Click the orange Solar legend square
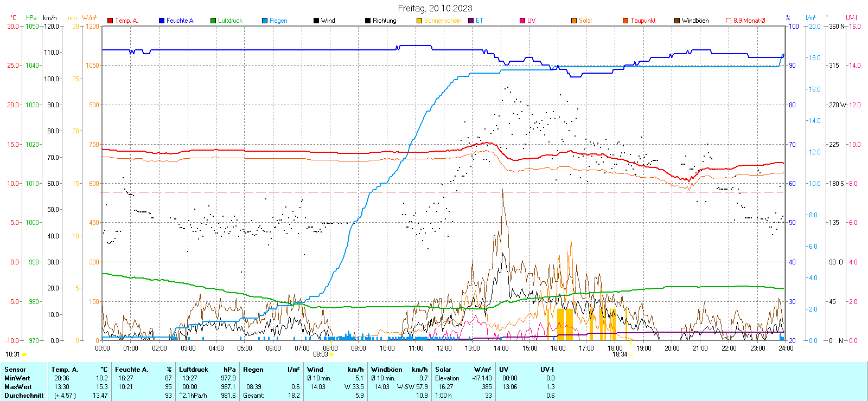This screenshot has height=401, width=868. pos(574,21)
